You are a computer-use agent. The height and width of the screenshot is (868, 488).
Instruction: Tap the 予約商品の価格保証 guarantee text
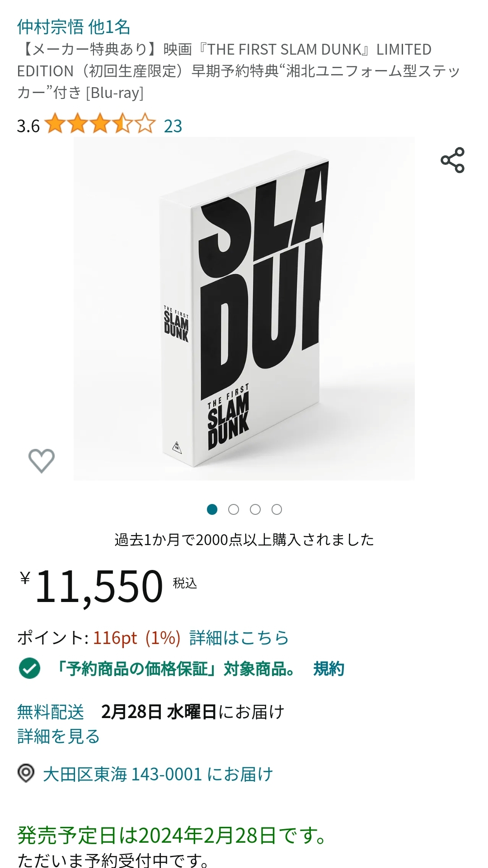pyautogui.click(x=174, y=668)
